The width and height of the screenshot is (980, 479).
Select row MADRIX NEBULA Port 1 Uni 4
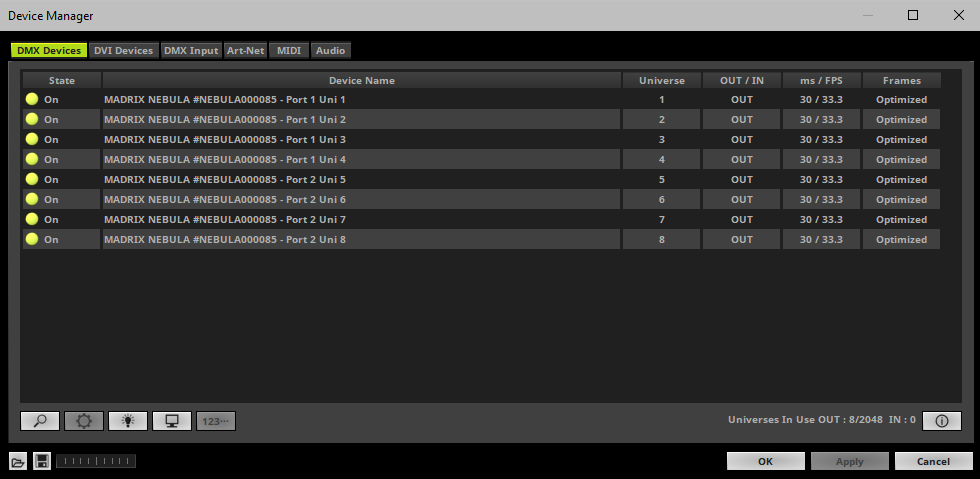(x=362, y=159)
